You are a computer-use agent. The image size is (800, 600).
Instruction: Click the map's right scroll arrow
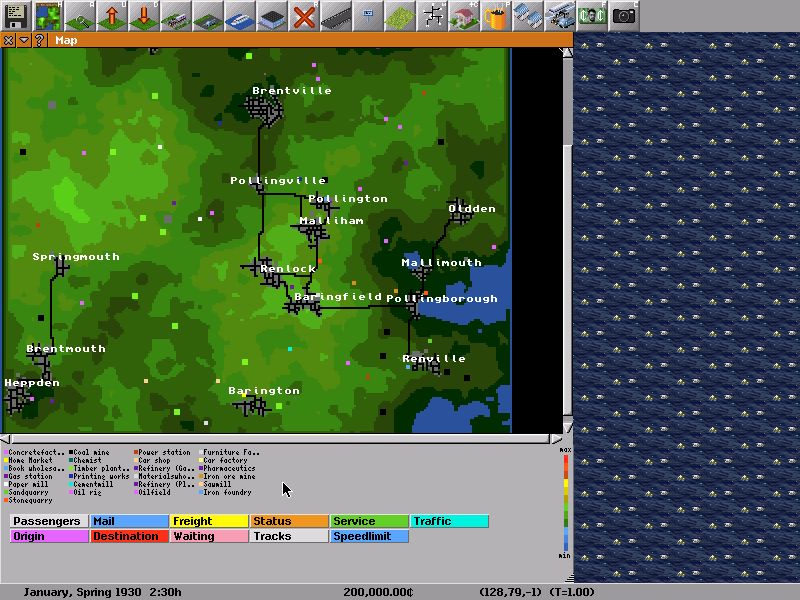pos(556,439)
